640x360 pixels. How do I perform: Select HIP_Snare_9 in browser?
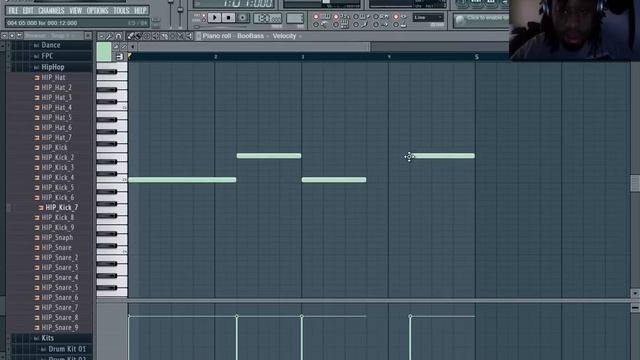tap(60, 327)
